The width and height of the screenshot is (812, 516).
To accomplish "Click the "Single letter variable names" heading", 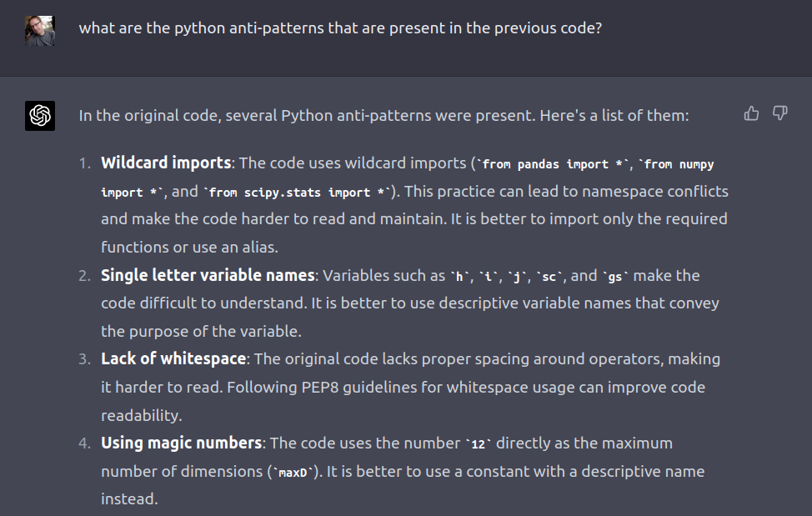I will pyautogui.click(x=208, y=275).
